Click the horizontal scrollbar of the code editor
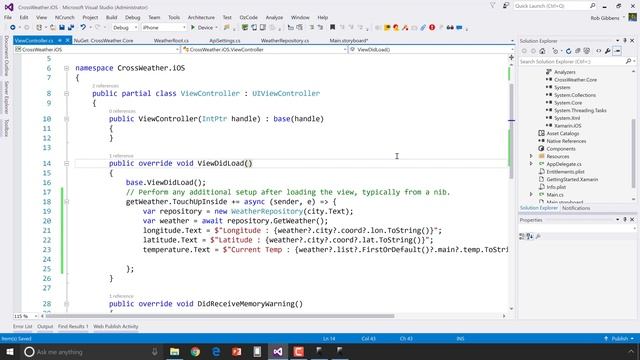 [220, 316]
